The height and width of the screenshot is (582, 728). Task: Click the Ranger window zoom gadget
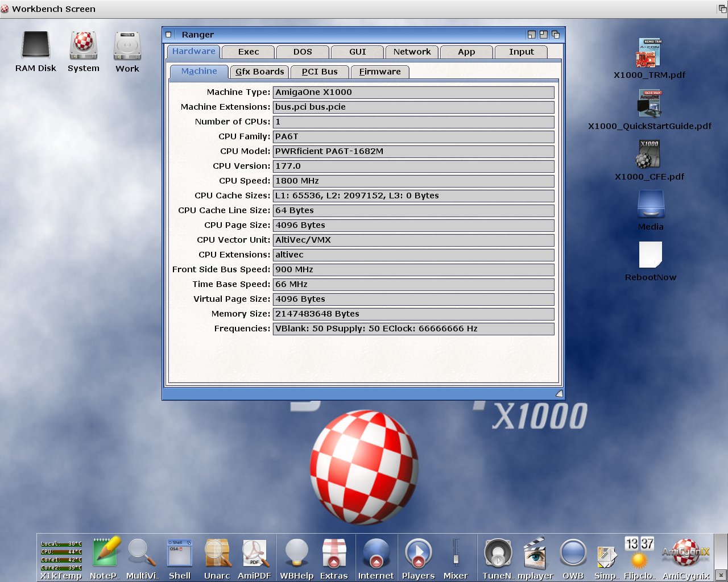point(544,35)
